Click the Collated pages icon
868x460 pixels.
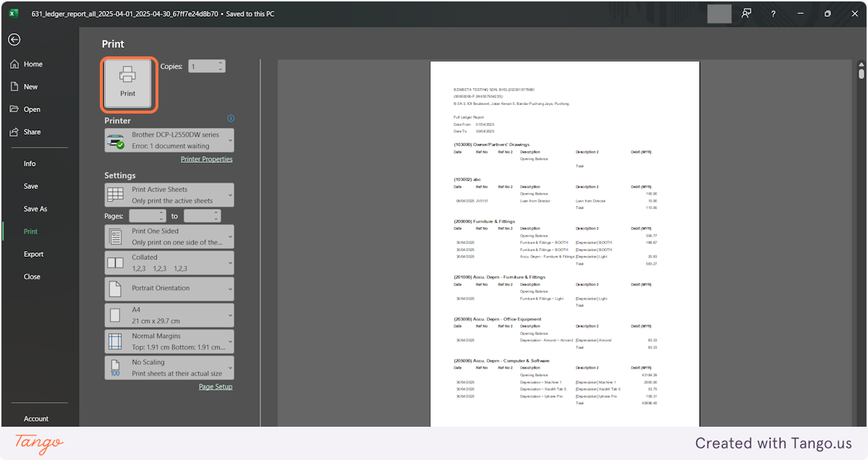click(x=115, y=263)
